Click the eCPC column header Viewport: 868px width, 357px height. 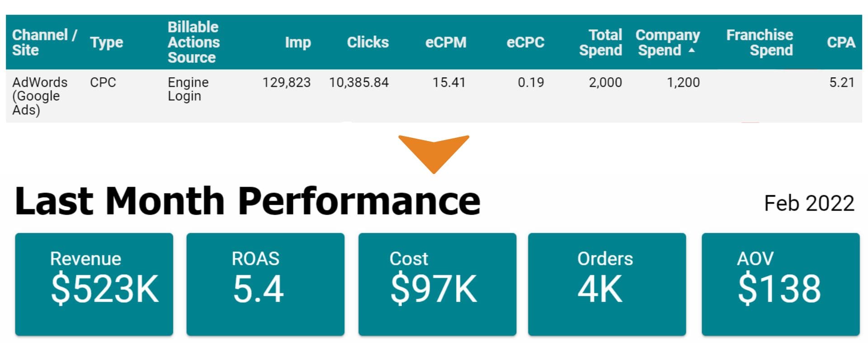pos(525,42)
